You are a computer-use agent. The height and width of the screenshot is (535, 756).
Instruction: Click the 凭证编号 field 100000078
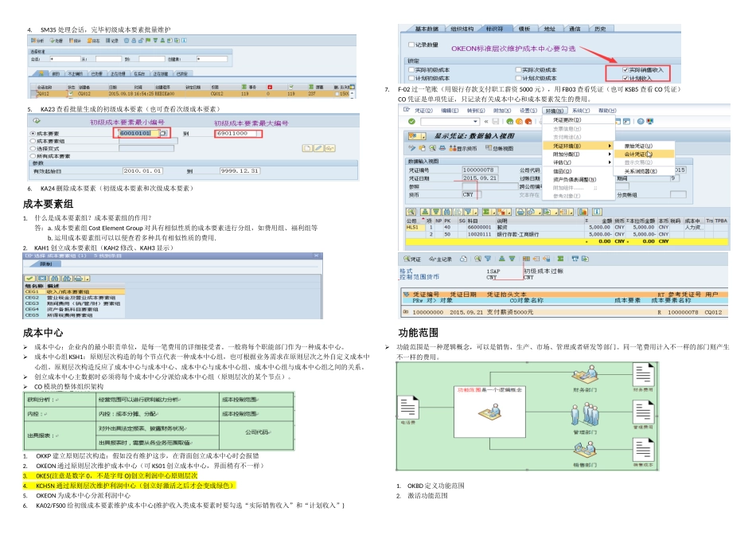tap(480, 170)
